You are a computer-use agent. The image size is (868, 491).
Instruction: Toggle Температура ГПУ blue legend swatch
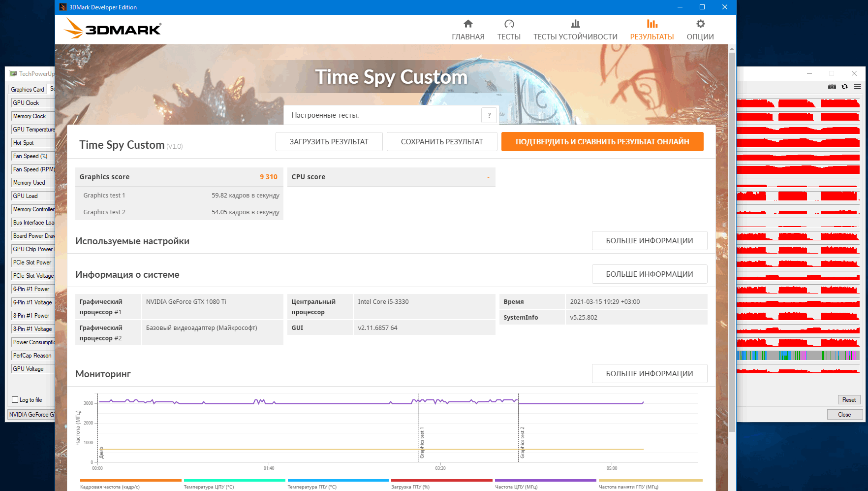click(x=338, y=481)
